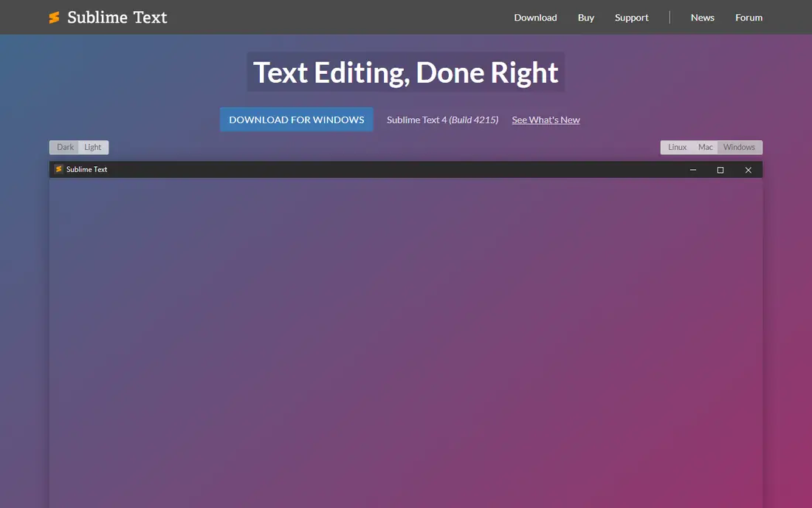This screenshot has width=812, height=508.
Task: Select the Linux preview option
Action: pos(677,147)
